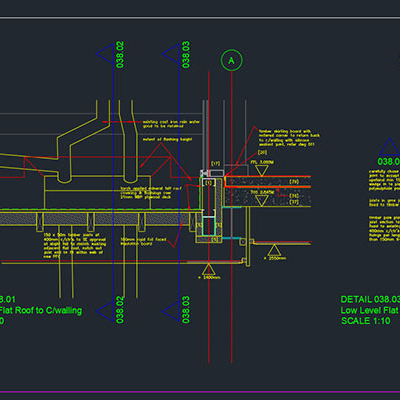Screen dimensions: 400x400
Task: Click the timber skirting board annotation
Action: [289, 138]
